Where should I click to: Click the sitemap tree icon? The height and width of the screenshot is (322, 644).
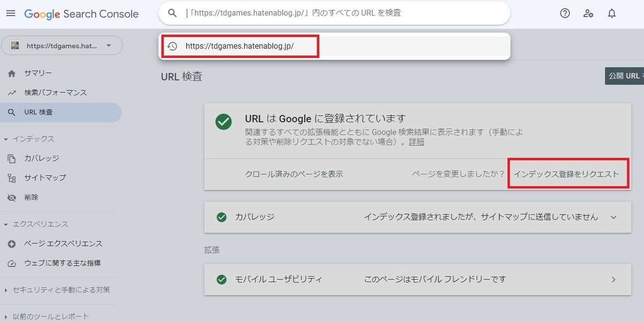tap(12, 178)
